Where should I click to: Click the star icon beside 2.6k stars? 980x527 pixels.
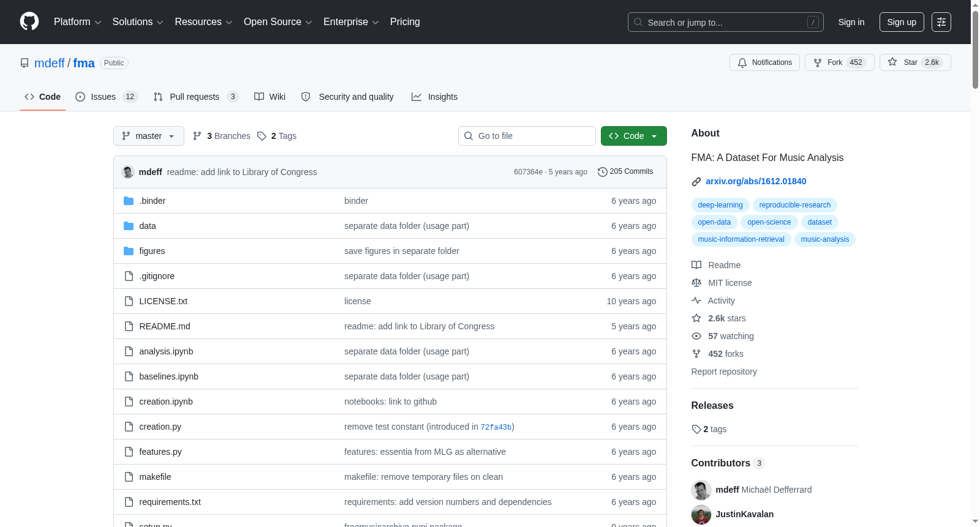tap(696, 318)
